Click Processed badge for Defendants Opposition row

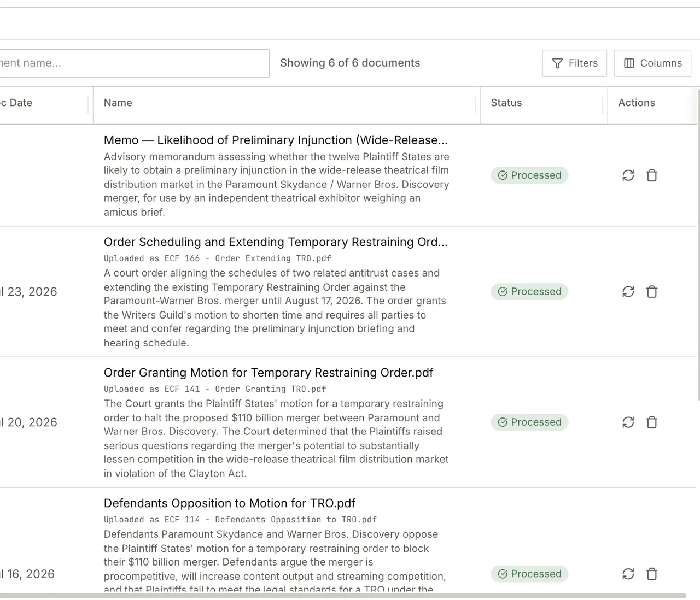point(529,574)
